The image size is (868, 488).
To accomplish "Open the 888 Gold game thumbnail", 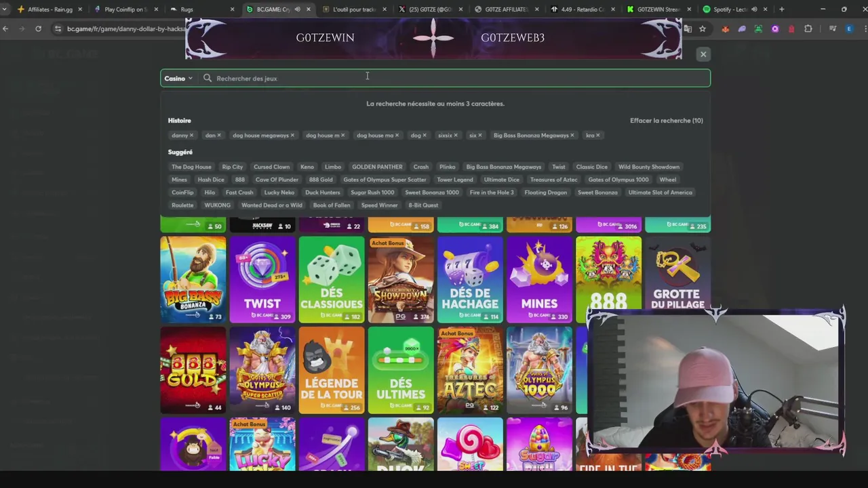I will 193,370.
